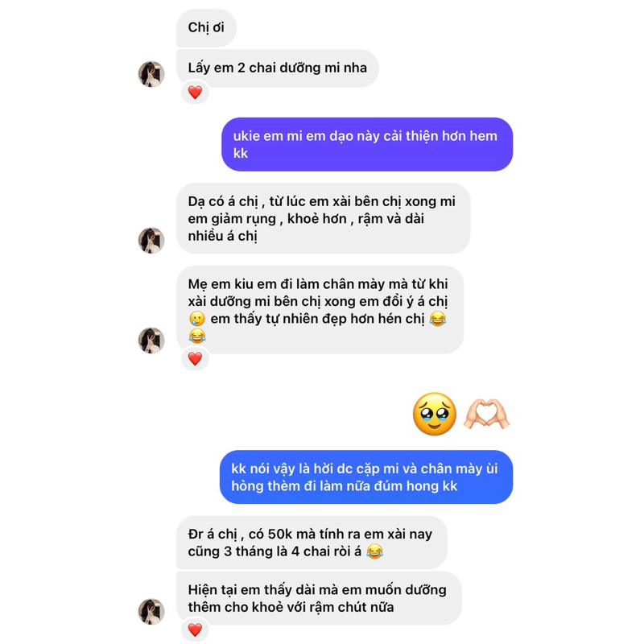Screen dimensions: 644x644
Task: Click the tears-of-joy emoji after '4 chai ròi á'
Action: pyautogui.click(x=374, y=551)
